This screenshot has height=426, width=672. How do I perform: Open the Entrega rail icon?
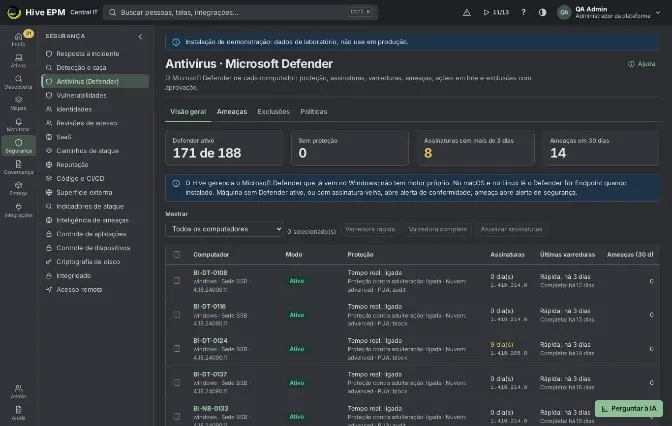tap(18, 189)
